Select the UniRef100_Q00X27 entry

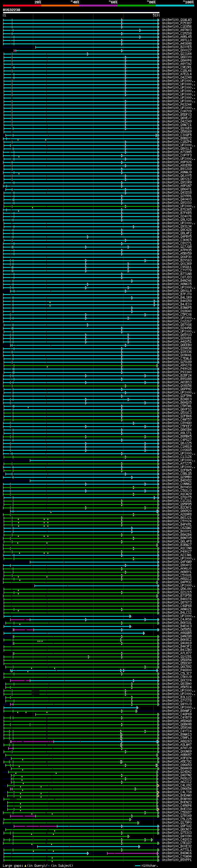pos(177,50)
